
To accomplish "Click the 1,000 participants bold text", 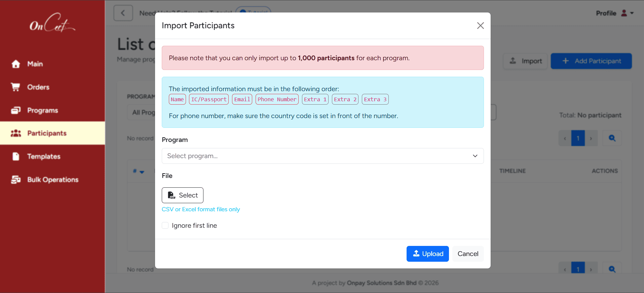I will pyautogui.click(x=326, y=58).
